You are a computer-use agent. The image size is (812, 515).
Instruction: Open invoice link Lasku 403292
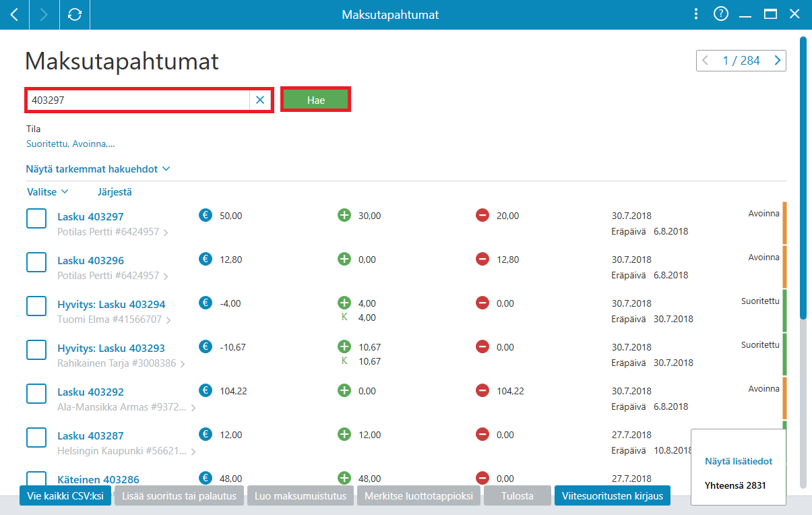click(90, 392)
